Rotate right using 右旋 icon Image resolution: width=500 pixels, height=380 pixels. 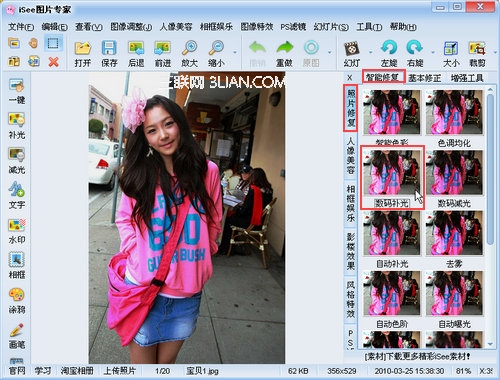pyautogui.click(x=415, y=54)
